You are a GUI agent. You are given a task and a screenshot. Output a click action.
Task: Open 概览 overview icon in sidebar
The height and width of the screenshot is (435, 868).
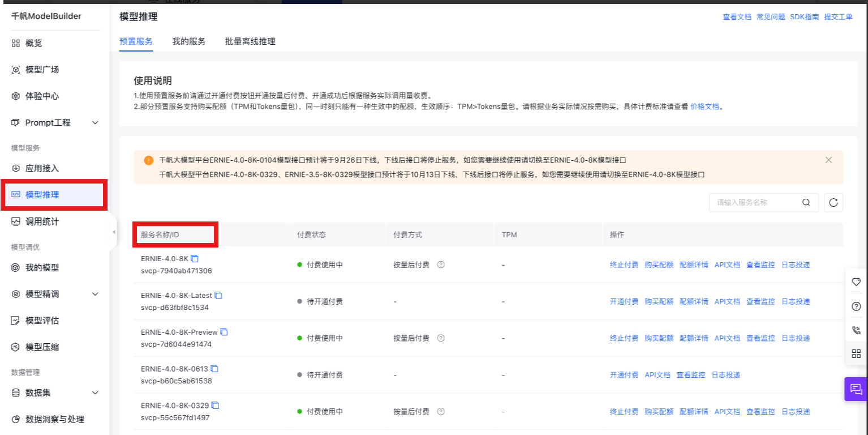(x=16, y=43)
